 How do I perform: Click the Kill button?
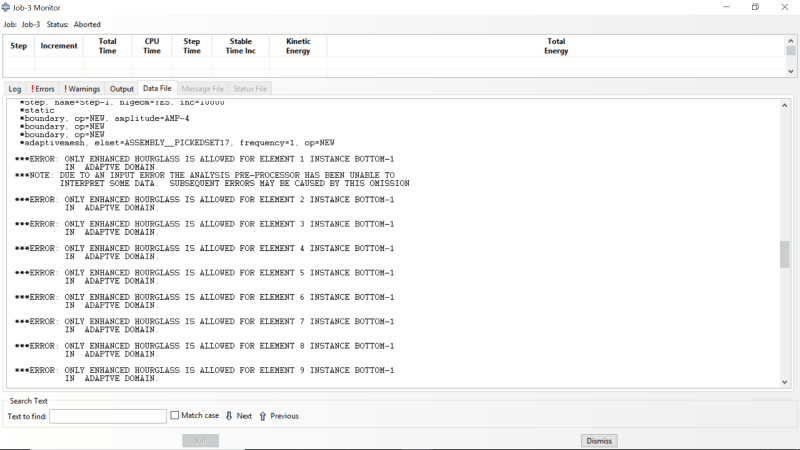201,441
